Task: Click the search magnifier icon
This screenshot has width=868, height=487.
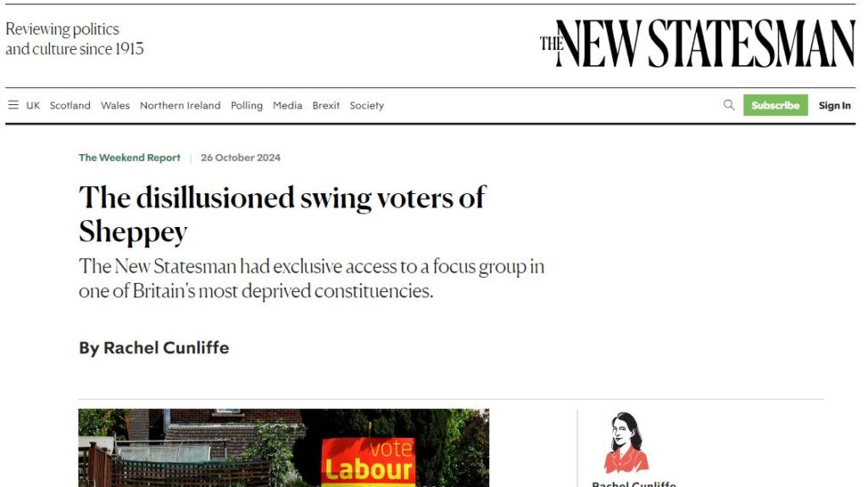Action: pyautogui.click(x=729, y=105)
